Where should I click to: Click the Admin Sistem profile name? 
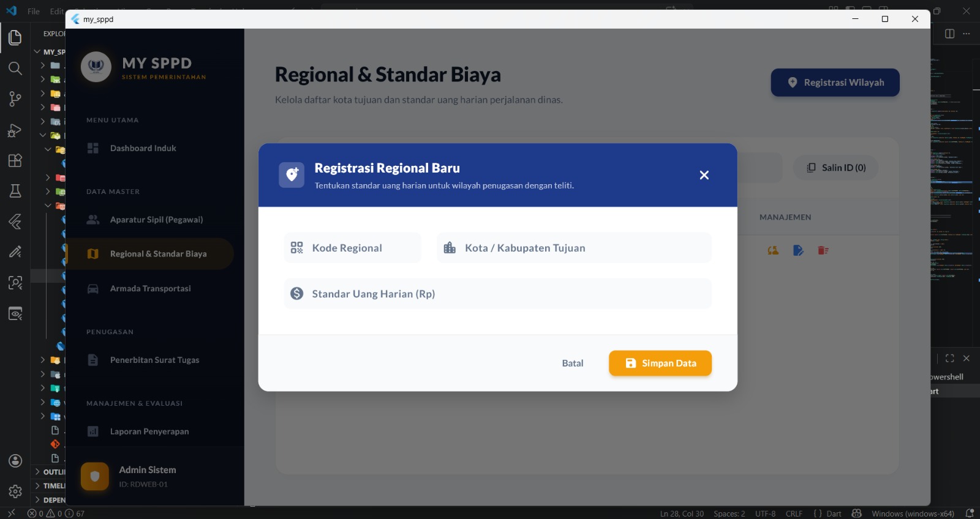(147, 470)
